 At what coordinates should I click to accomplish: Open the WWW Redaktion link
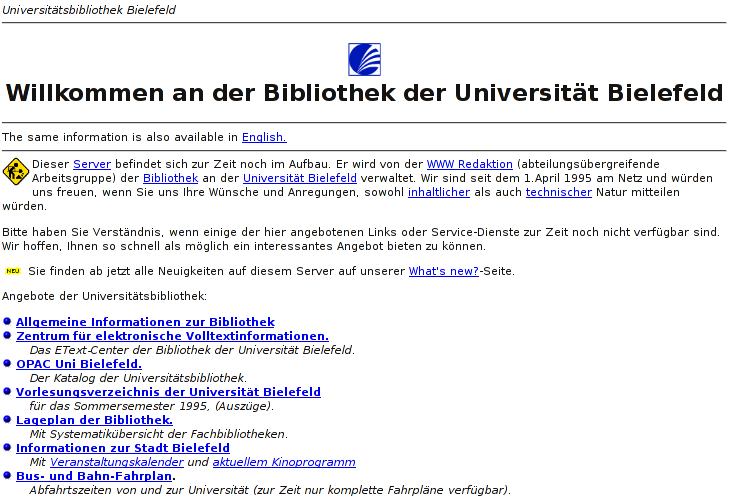(469, 164)
